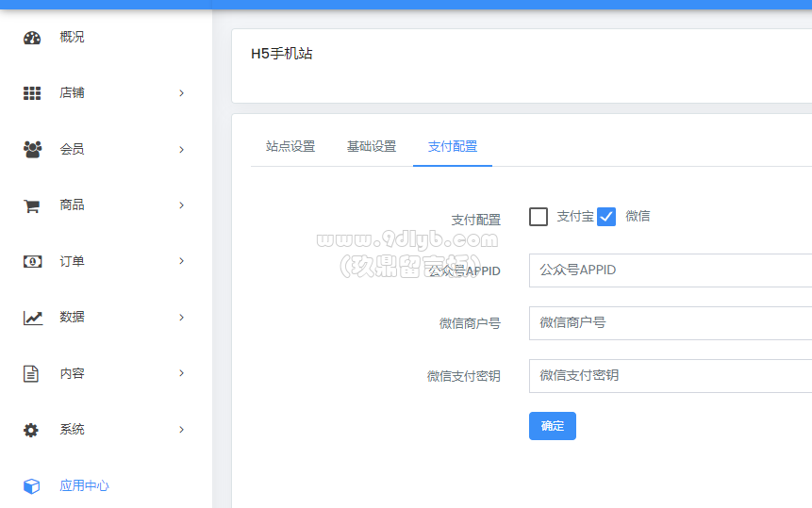This screenshot has height=508, width=812.
Task: Uncheck the 微信 payment checkbox
Action: [x=606, y=217]
